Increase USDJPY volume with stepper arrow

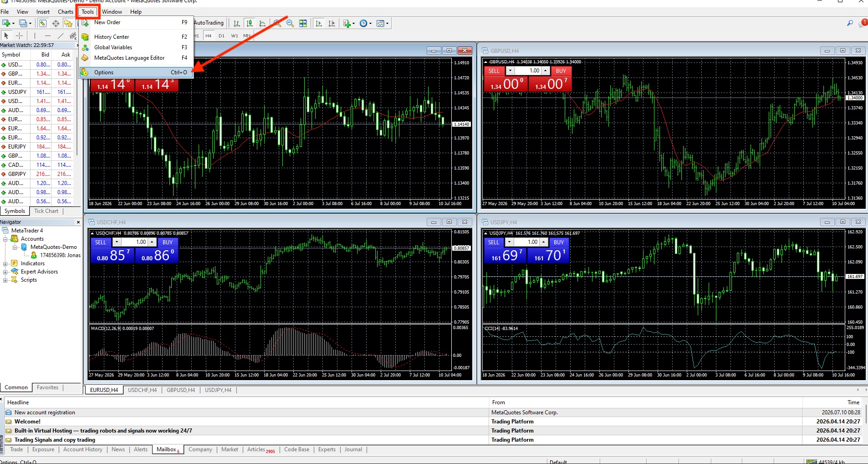[543, 242]
